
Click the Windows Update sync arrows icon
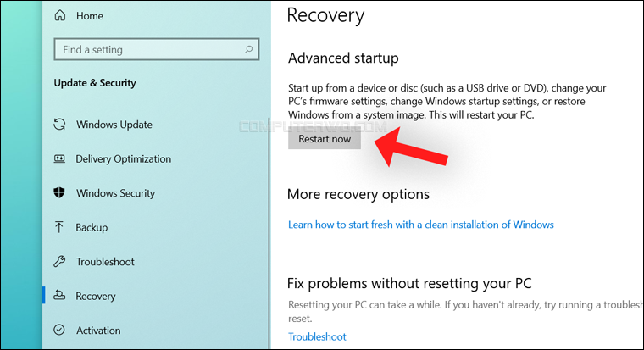point(59,124)
